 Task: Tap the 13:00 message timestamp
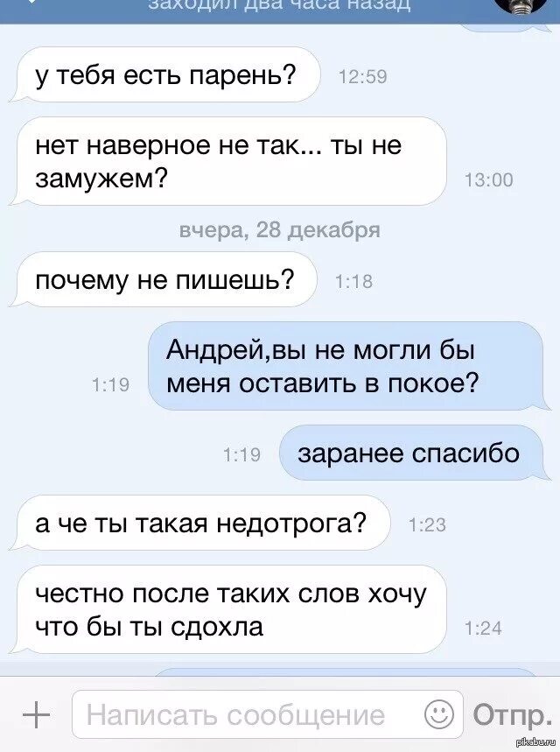point(488,180)
